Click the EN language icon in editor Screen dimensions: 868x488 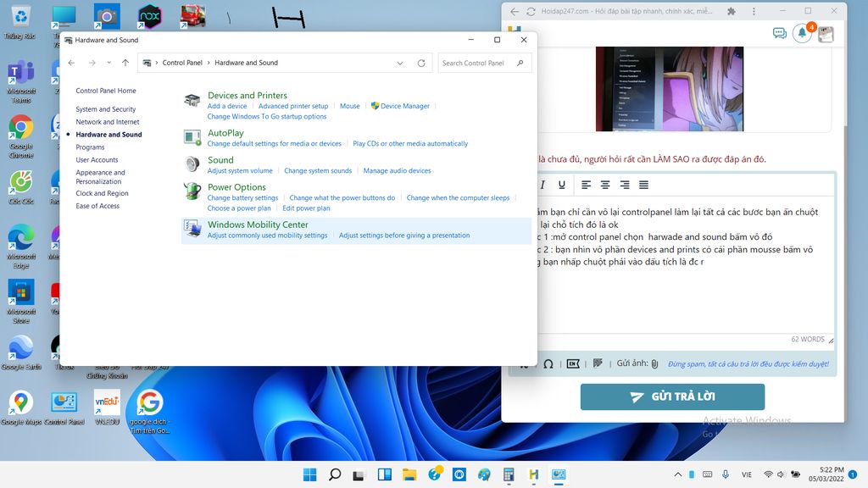click(x=573, y=364)
